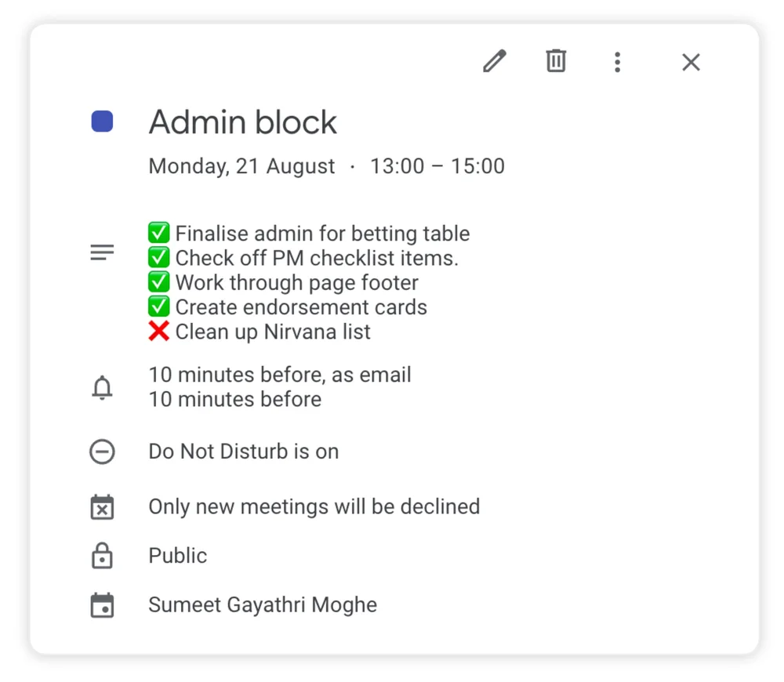Click the declined-meetings calendar icon
The width and height of the screenshot is (784, 682).
102,507
